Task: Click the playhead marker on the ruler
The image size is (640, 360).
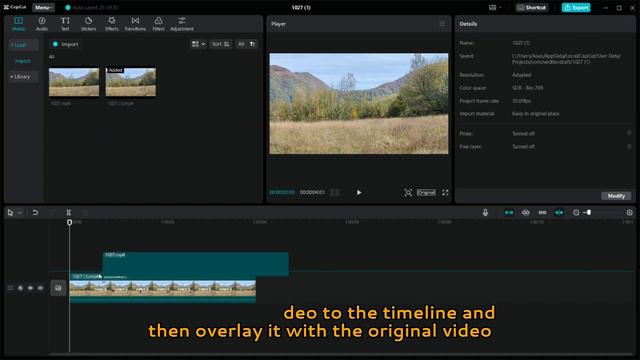Action: [69, 222]
